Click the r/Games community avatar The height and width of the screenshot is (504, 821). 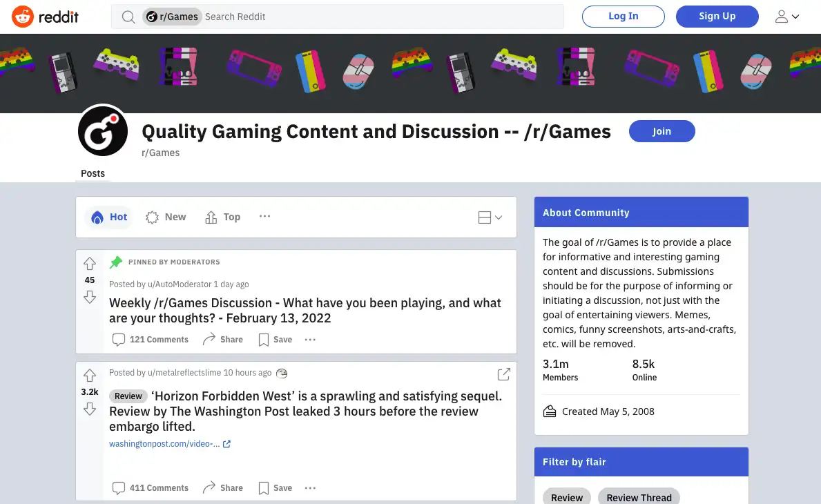tap(103, 131)
